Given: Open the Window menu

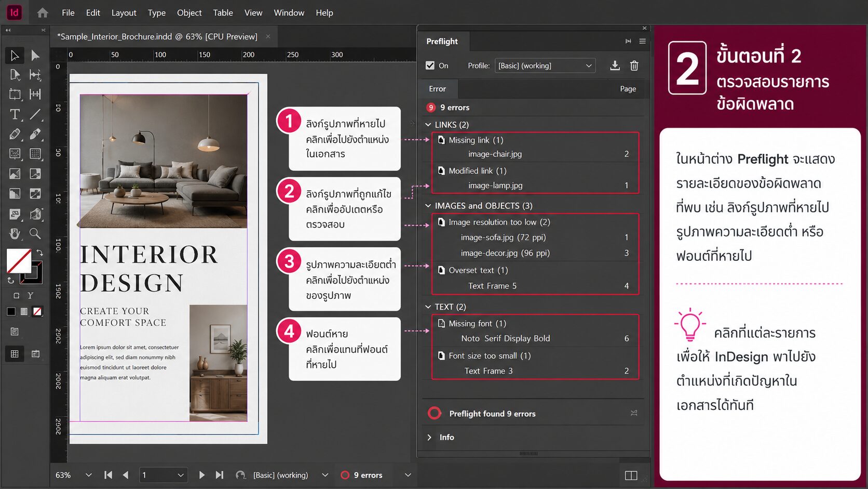Looking at the screenshot, I should [x=289, y=12].
